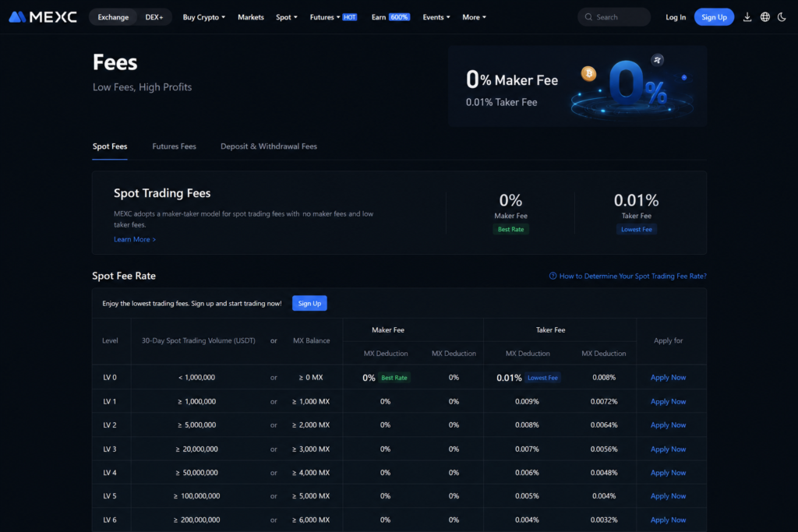Expand the Buy Crypto dropdown

point(203,17)
